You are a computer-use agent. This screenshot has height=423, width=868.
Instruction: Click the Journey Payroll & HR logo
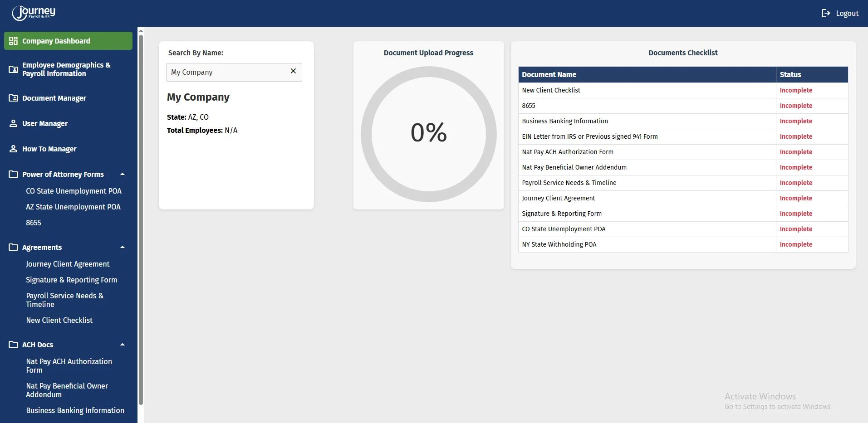(34, 13)
